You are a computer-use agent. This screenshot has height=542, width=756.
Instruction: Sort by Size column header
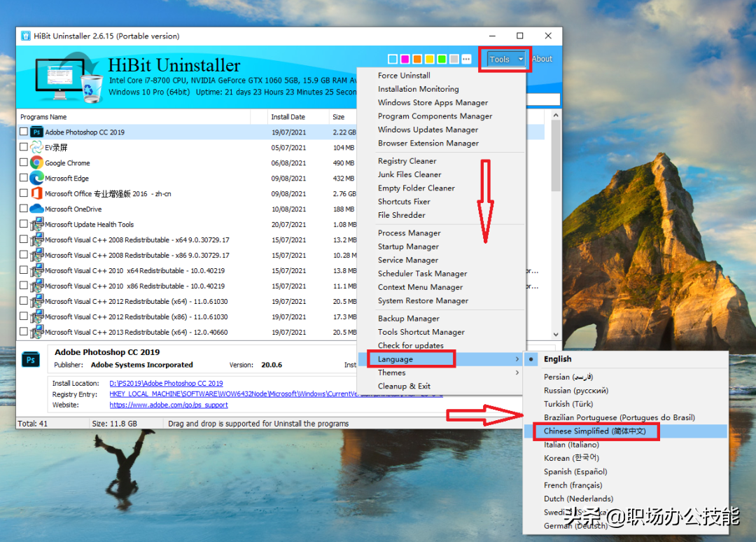tap(343, 117)
